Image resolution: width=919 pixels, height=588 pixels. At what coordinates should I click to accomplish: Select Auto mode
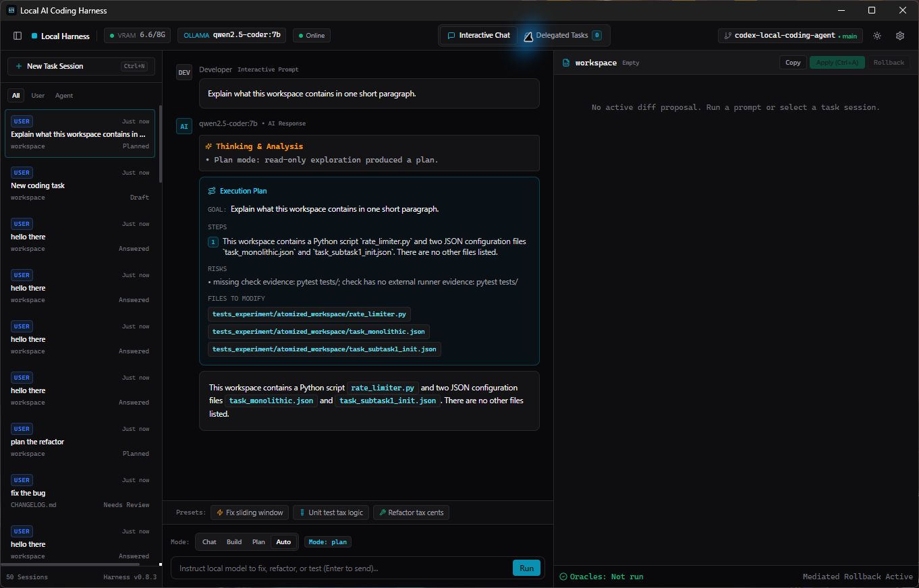coord(283,542)
